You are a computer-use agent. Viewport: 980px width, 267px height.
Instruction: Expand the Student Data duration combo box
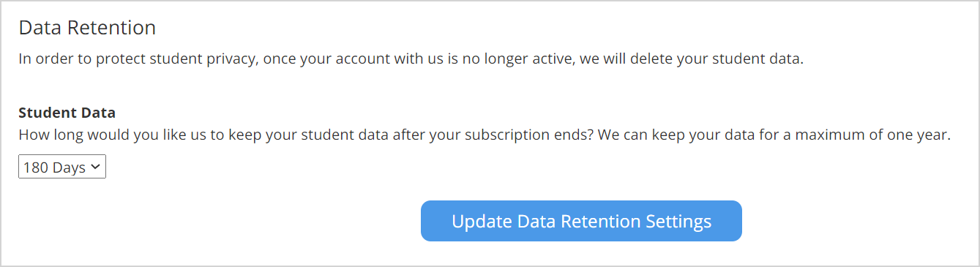tap(62, 168)
